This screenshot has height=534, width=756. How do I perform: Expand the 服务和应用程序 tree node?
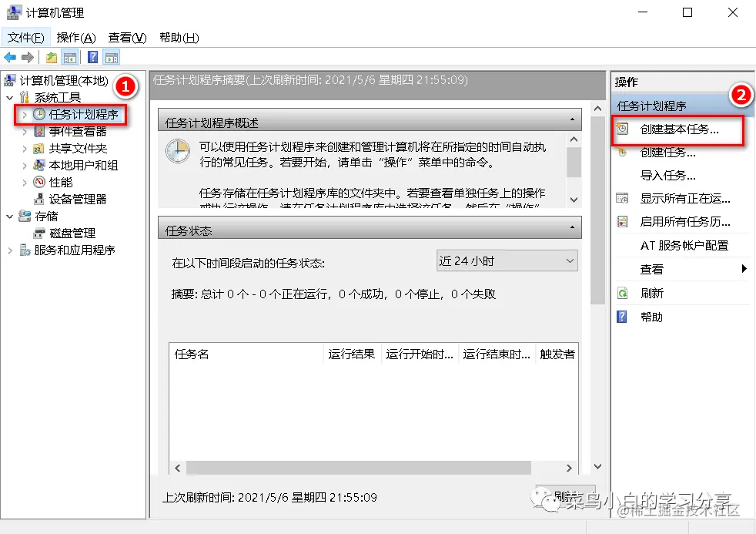10,250
